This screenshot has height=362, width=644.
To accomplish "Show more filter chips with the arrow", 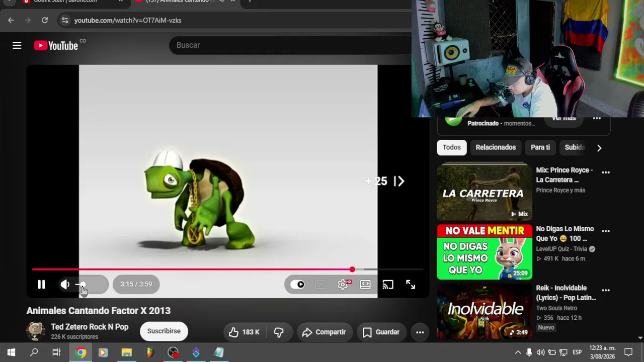I will pos(599,148).
